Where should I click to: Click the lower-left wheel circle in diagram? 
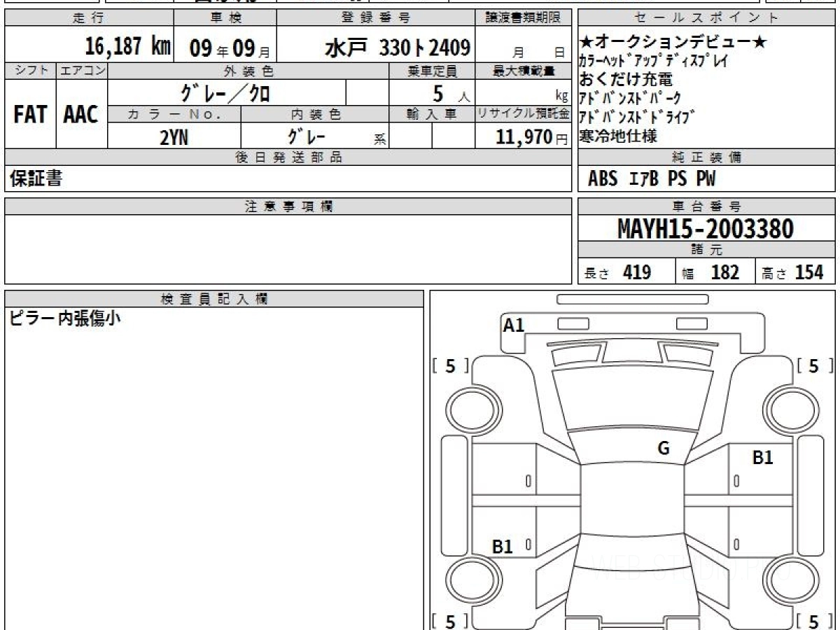click(466, 580)
